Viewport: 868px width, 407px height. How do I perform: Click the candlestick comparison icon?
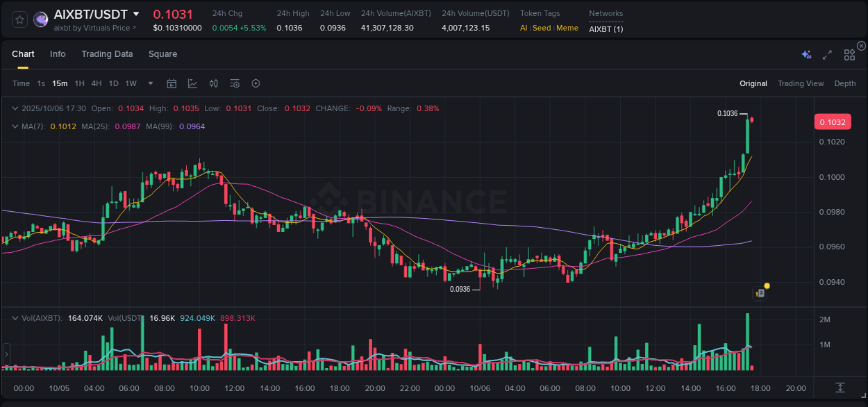pos(213,83)
